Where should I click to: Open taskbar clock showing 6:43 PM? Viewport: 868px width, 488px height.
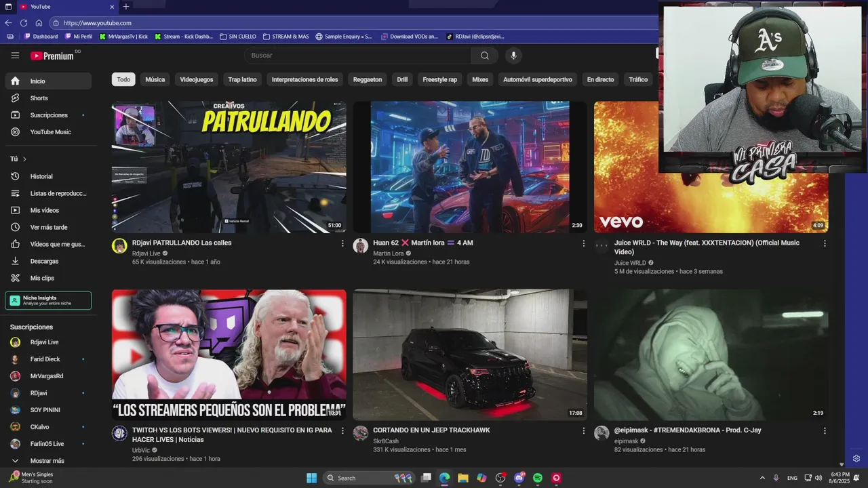[x=840, y=478]
